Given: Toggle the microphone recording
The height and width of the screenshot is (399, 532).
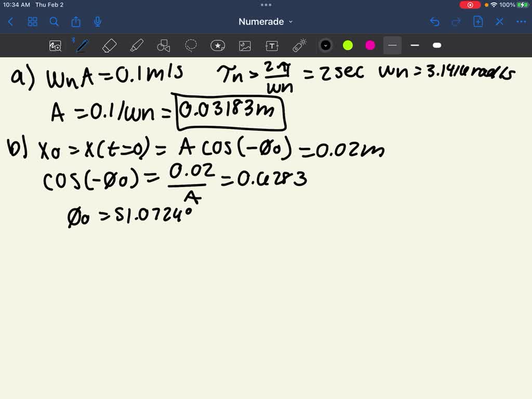Looking at the screenshot, I should 97,22.
